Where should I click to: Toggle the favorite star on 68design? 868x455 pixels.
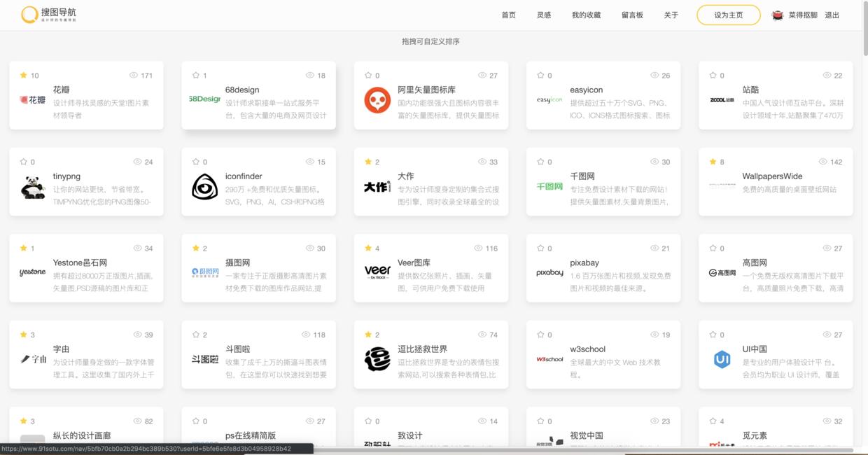[x=195, y=76]
